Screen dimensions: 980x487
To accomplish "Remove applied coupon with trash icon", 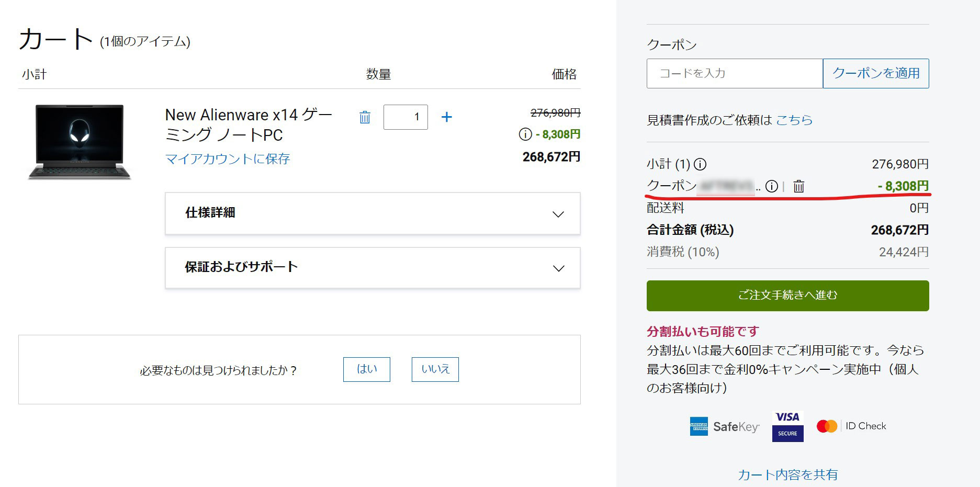I will pos(798,186).
